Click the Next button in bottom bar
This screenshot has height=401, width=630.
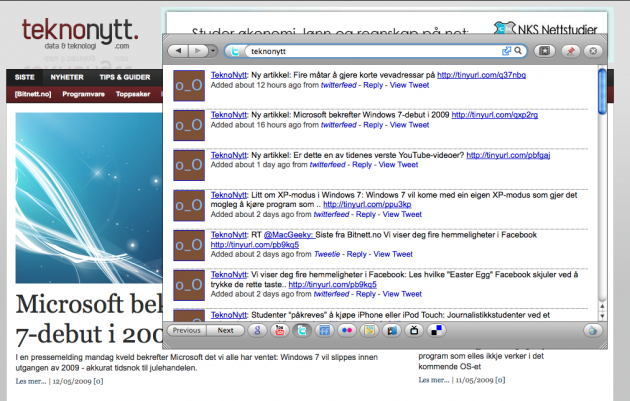pyautogui.click(x=225, y=330)
